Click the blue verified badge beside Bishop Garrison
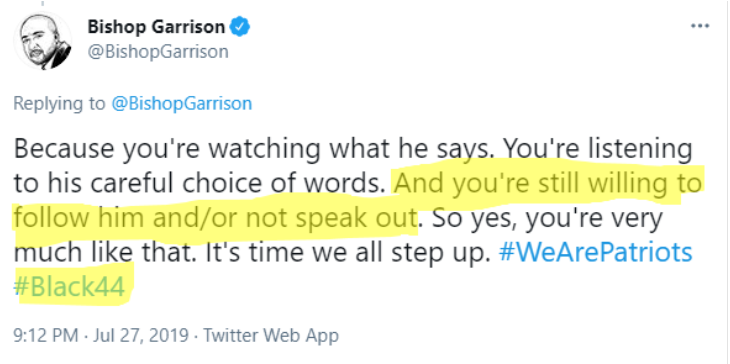The width and height of the screenshot is (730, 364). coord(241,27)
